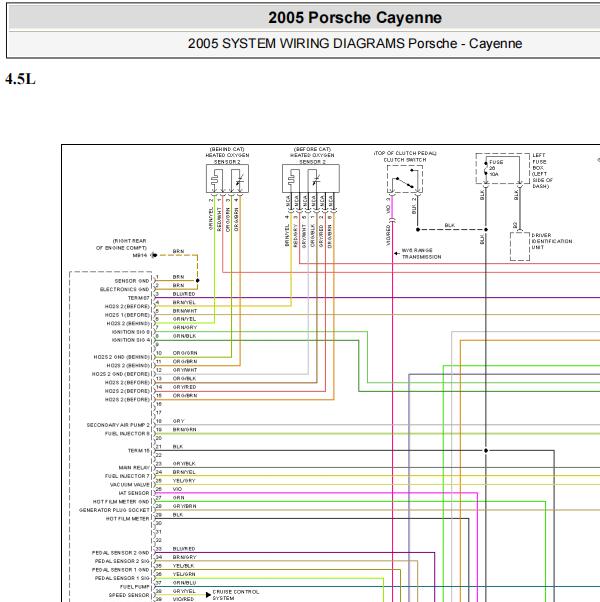Click the "CRUISE CONTROL SYSTEM" reference label

[236, 595]
